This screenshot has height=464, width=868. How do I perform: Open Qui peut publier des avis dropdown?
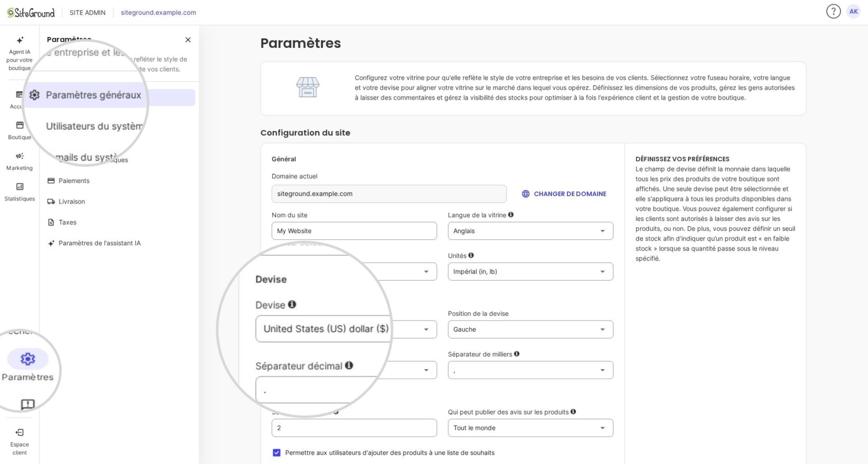531,428
